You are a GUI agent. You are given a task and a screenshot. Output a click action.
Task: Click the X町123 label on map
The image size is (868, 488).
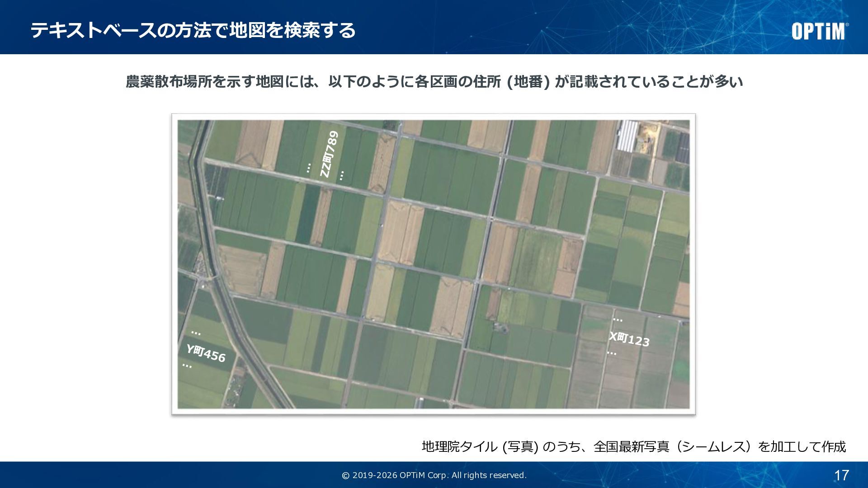629,339
